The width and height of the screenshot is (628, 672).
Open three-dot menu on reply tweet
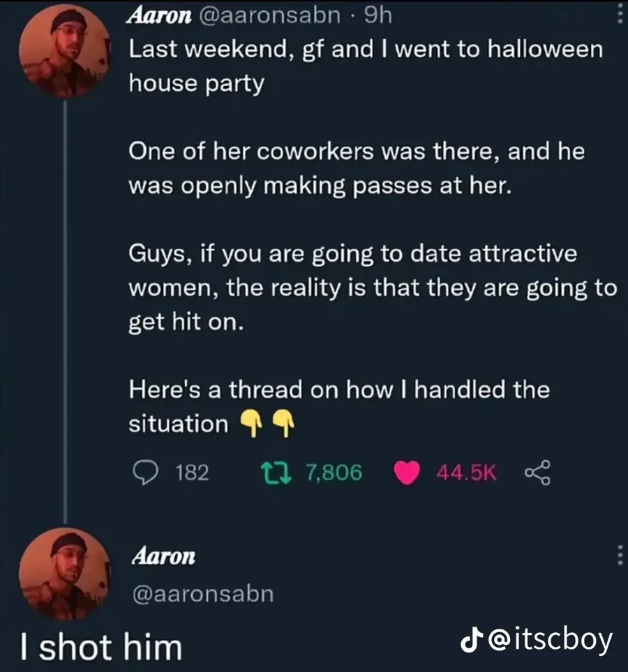pos(620,555)
